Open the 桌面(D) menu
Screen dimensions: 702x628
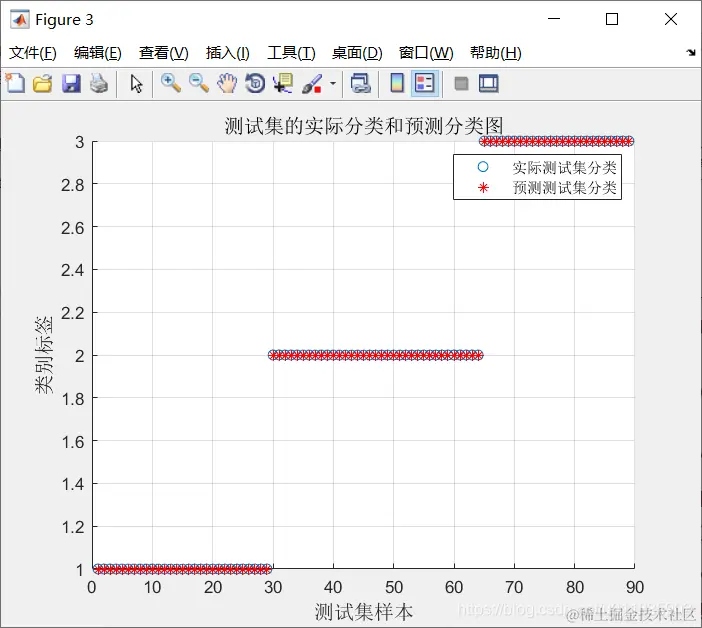click(x=357, y=53)
